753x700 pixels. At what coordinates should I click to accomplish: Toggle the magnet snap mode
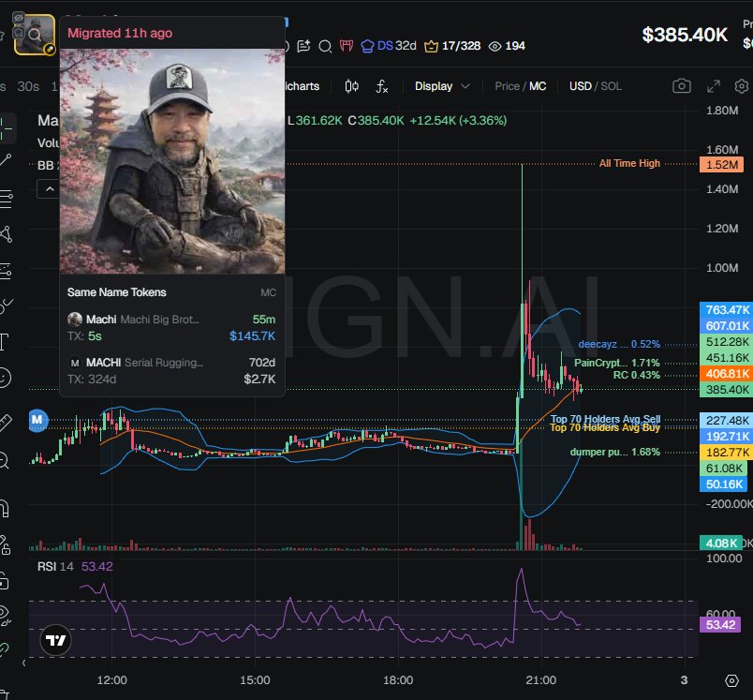pyautogui.click(x=5, y=508)
